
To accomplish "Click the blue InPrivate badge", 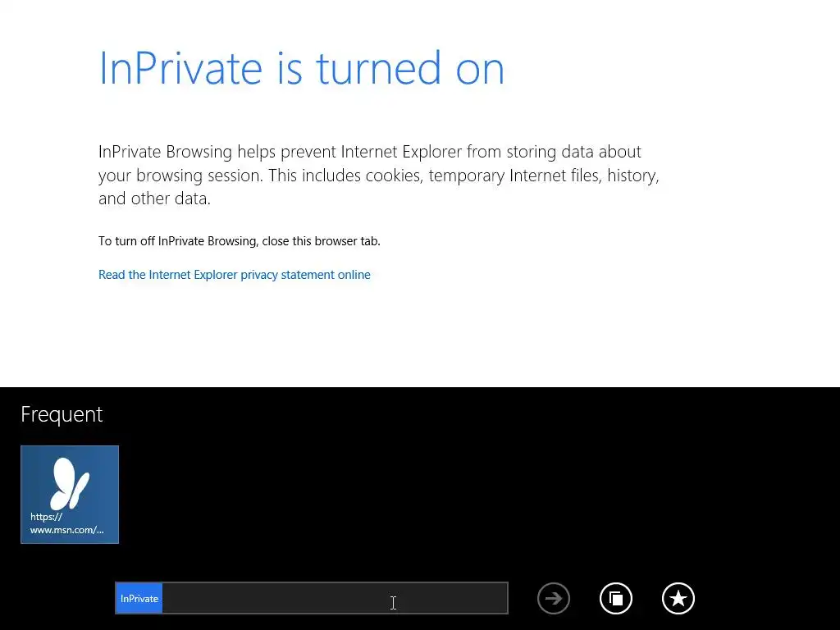I will (139, 598).
